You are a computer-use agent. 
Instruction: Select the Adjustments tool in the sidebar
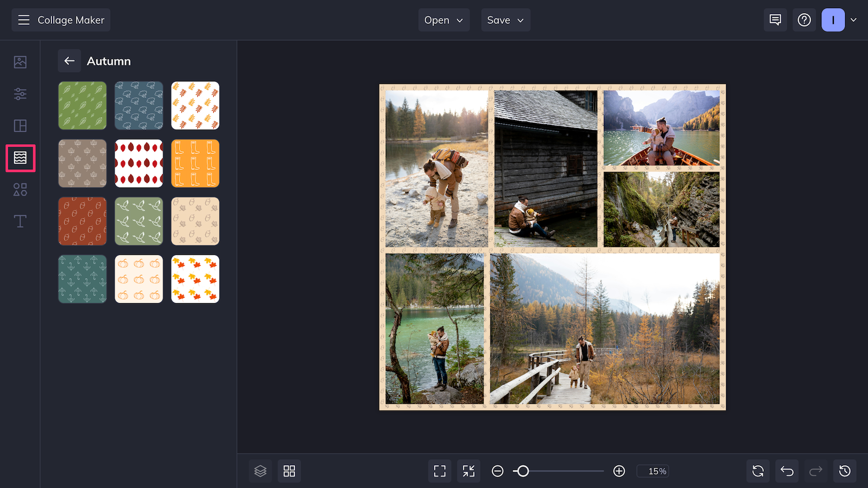point(20,93)
